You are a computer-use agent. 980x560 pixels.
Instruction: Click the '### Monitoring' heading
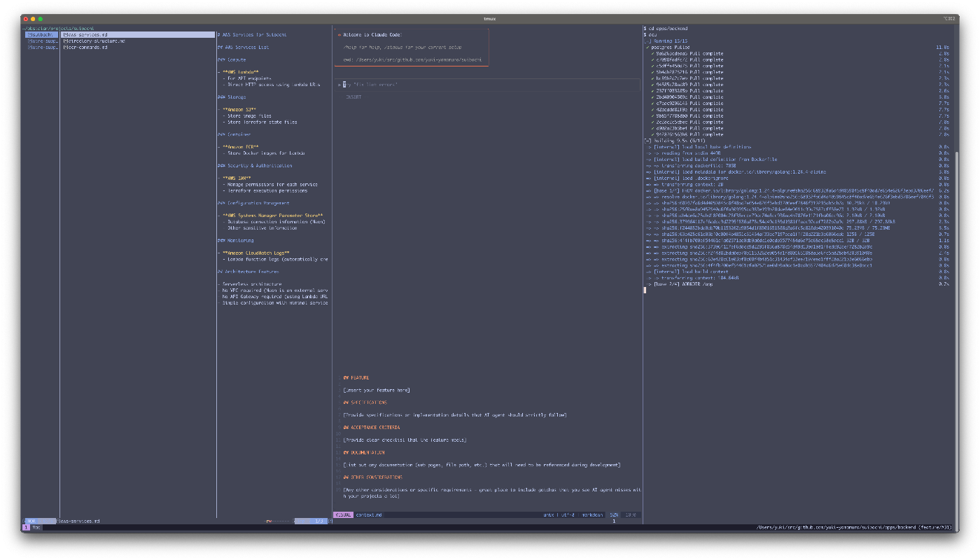click(x=235, y=240)
